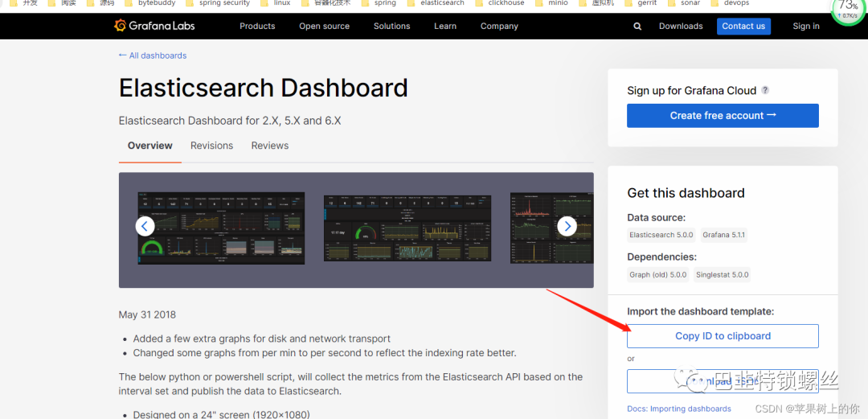Open the first dashboard screenshot thumbnail
Image resolution: width=868 pixels, height=419 pixels.
(x=222, y=228)
